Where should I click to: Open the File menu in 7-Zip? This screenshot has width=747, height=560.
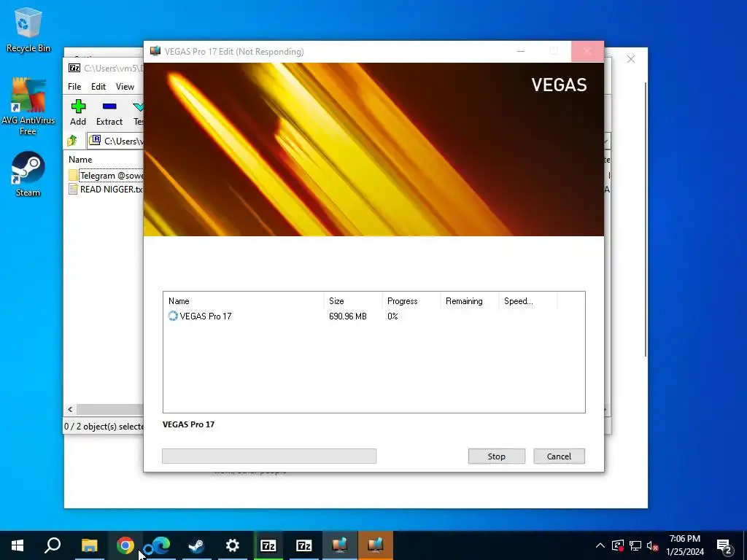(x=74, y=87)
